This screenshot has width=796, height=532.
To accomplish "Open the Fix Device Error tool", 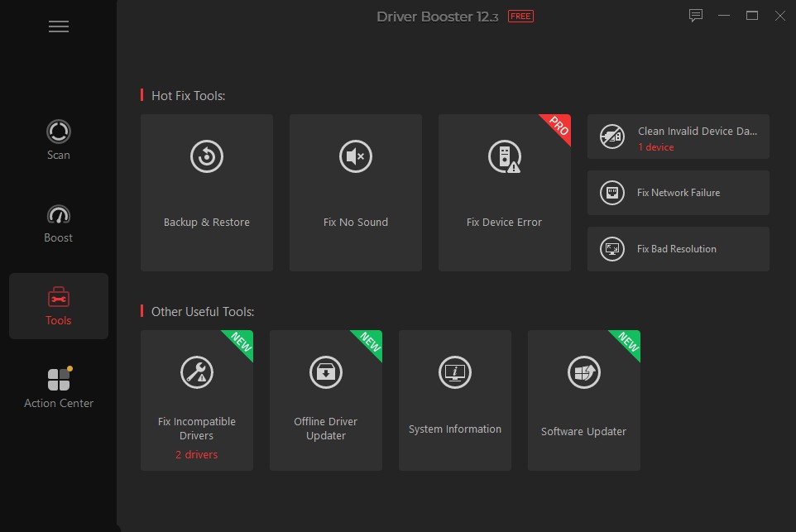I will (504, 192).
